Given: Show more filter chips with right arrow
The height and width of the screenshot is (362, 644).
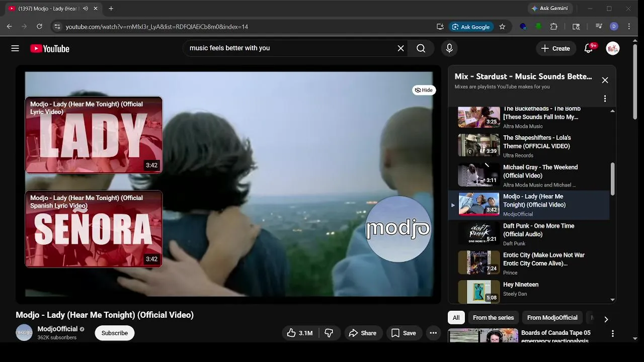Looking at the screenshot, I should click(606, 319).
